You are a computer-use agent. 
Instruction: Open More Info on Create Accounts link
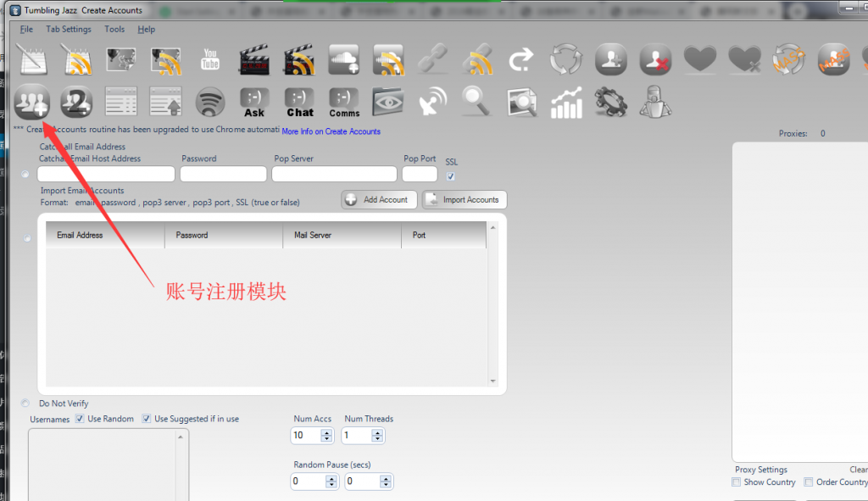click(x=331, y=131)
